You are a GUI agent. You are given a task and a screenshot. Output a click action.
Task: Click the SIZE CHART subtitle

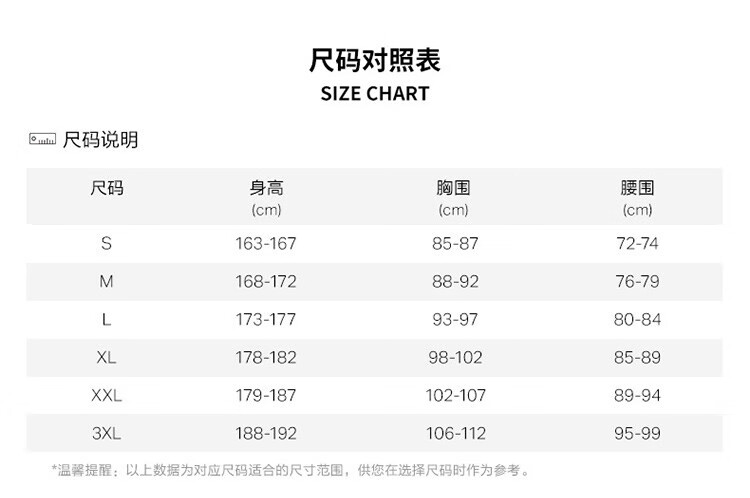pyautogui.click(x=375, y=93)
